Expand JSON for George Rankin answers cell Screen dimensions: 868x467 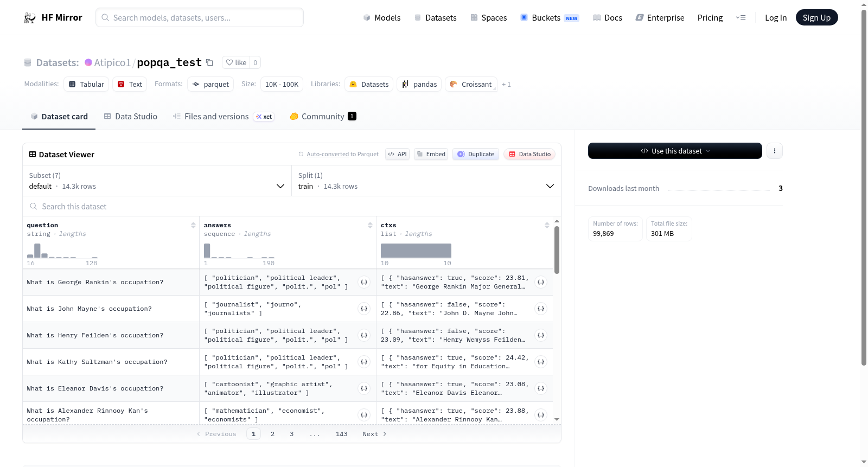click(364, 282)
